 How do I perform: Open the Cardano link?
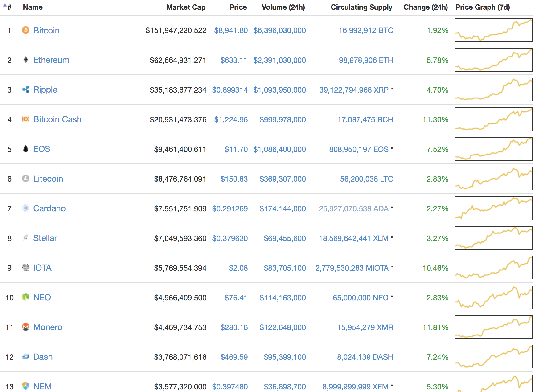49,208
